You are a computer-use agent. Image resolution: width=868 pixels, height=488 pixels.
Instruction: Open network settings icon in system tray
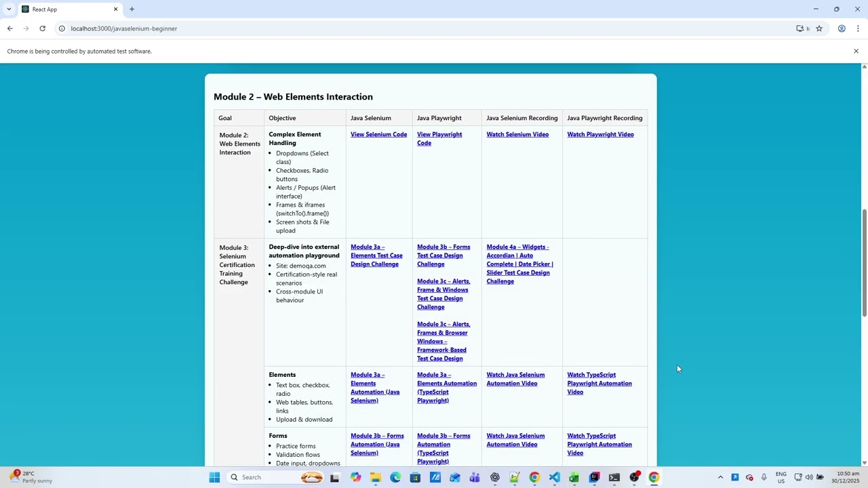[x=798, y=477]
